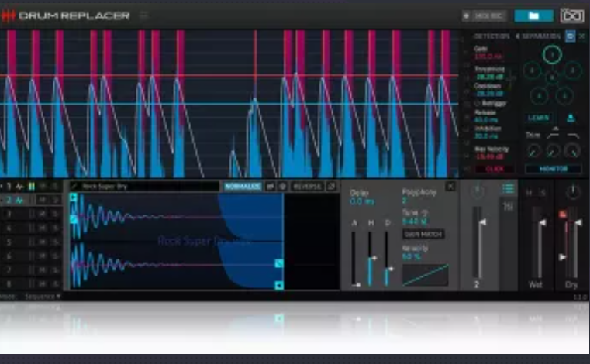Click the Gate value field
Image resolution: width=590 pixels, height=364 pixels.
(488, 57)
